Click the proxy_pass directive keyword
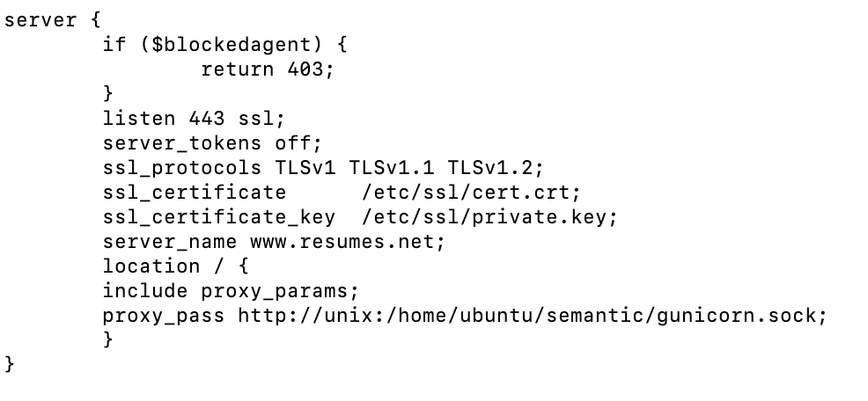Screen dimensions: 868x401 [163, 315]
